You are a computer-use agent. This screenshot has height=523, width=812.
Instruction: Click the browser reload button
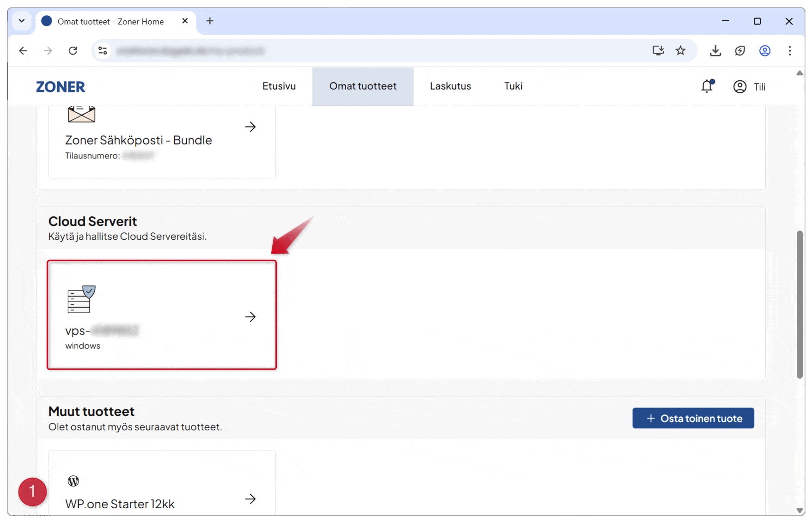(x=73, y=51)
